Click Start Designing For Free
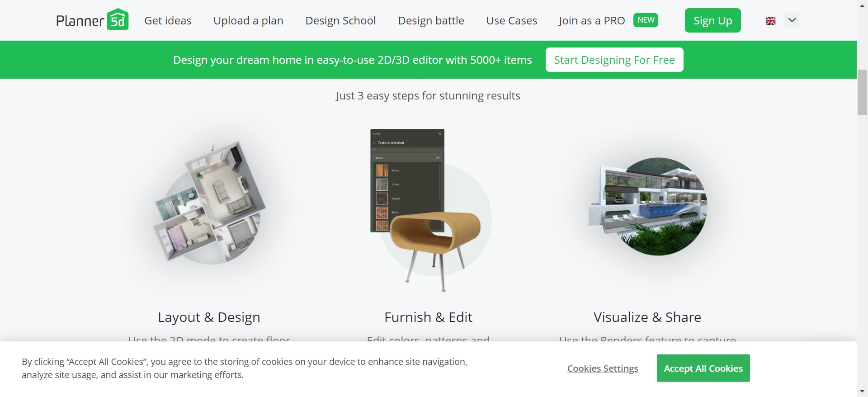Image resolution: width=868 pixels, height=397 pixels. coord(614,60)
